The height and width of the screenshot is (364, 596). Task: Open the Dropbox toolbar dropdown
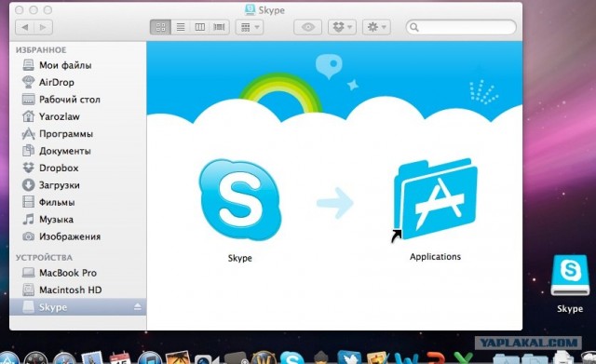[342, 27]
